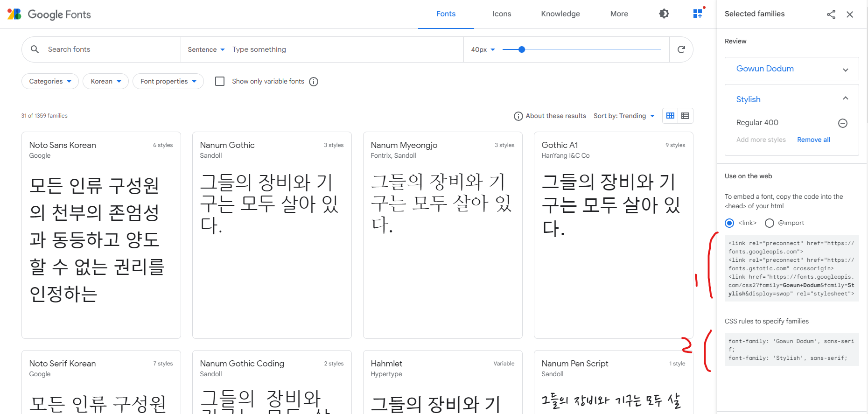Screen dimensions: 868x414
Task: Open the Gowun Dodum family link
Action: (764, 69)
